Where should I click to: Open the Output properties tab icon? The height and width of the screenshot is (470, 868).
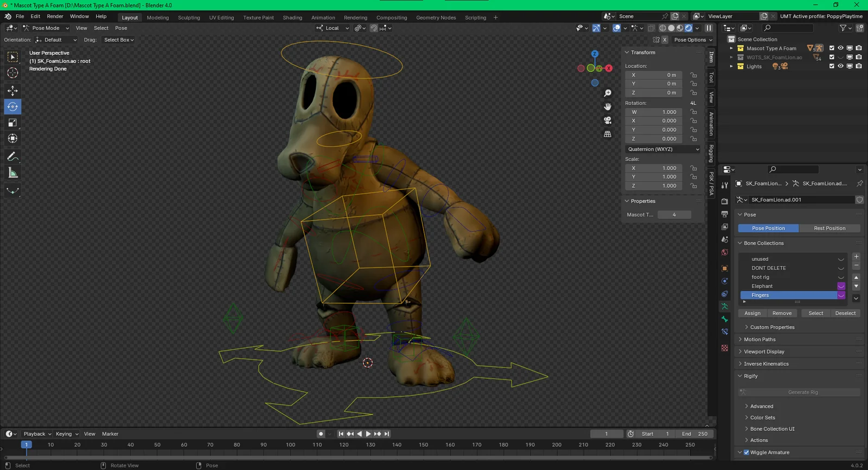pos(725,214)
